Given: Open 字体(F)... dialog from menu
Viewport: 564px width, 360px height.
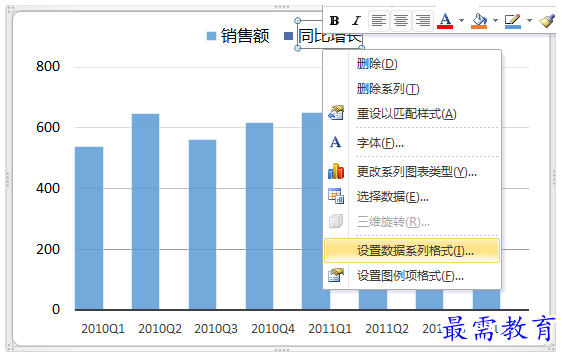Looking at the screenshot, I should tap(411, 143).
